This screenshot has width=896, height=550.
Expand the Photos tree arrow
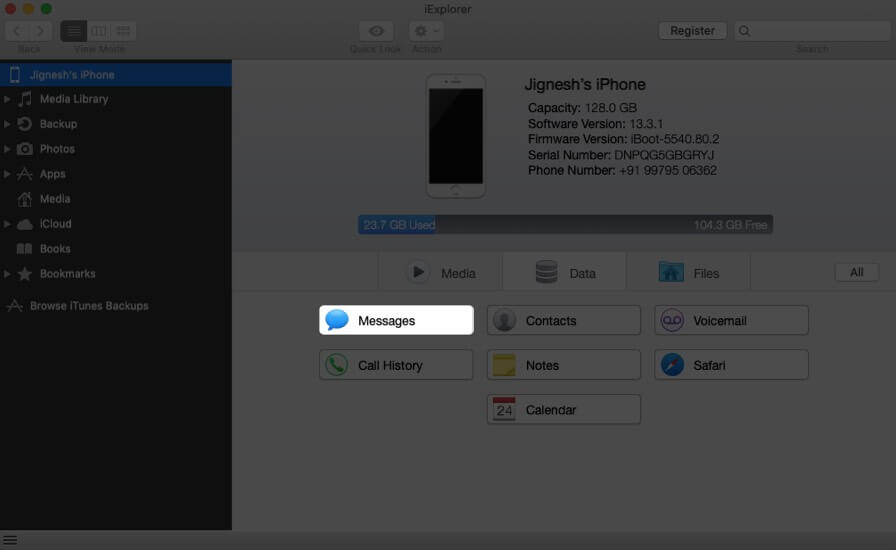coord(7,149)
